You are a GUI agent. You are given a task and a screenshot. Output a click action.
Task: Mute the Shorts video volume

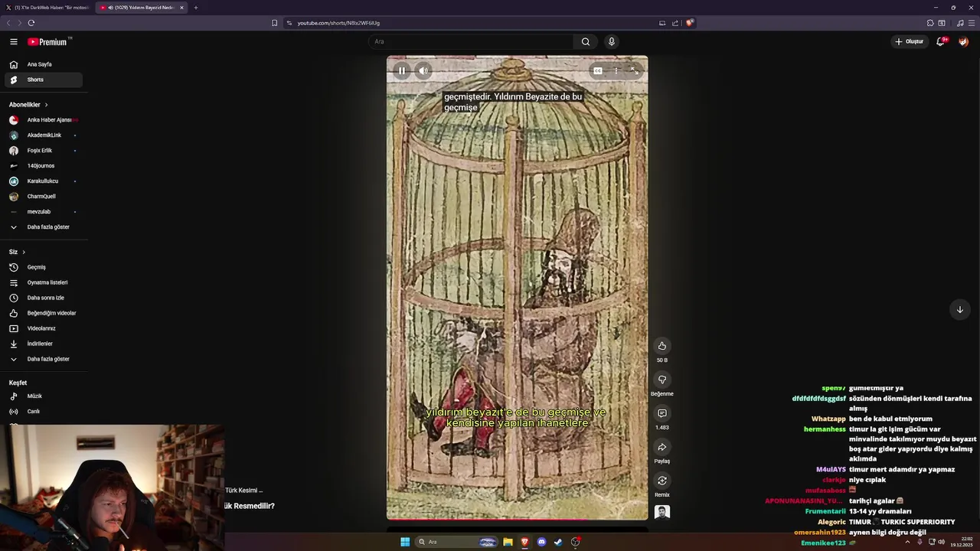423,70
